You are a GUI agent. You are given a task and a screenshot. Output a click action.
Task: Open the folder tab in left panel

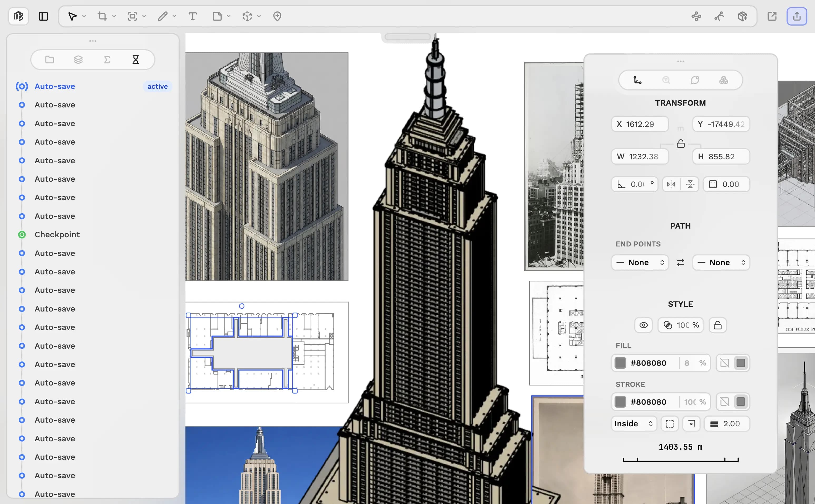(x=50, y=60)
